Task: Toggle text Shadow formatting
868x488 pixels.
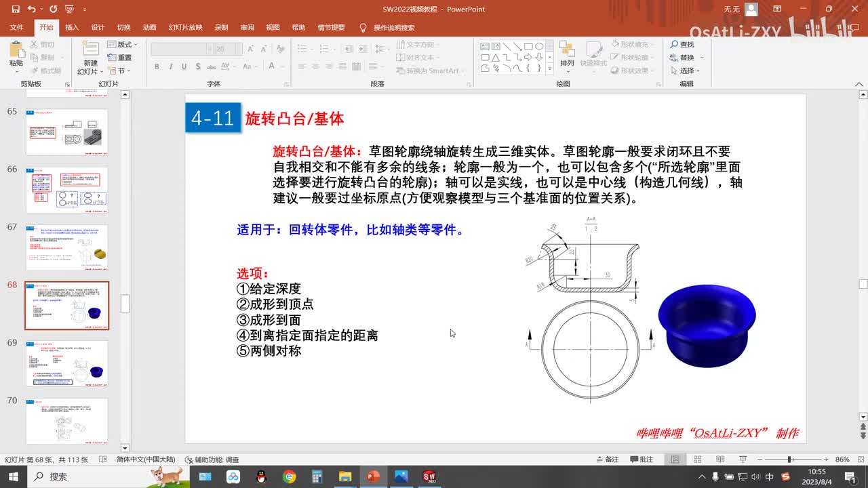Action: coord(199,66)
